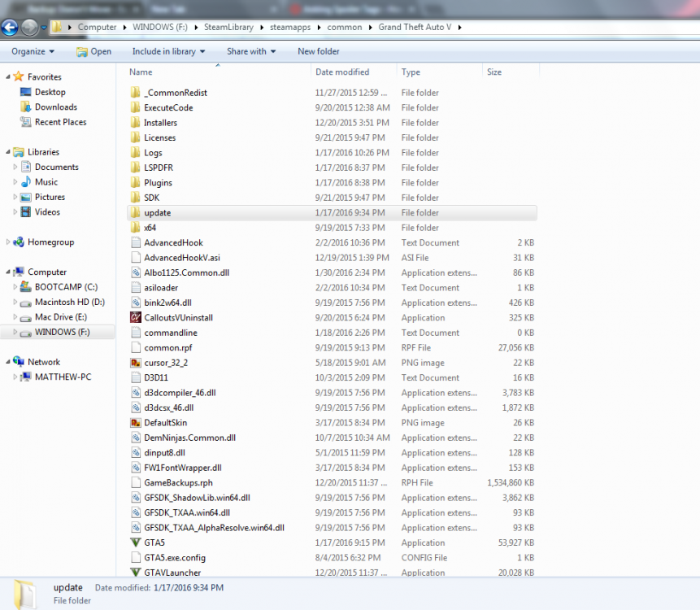Select the dinput8.dll file name
Image resolution: width=700 pixels, height=610 pixels.
pos(164,453)
